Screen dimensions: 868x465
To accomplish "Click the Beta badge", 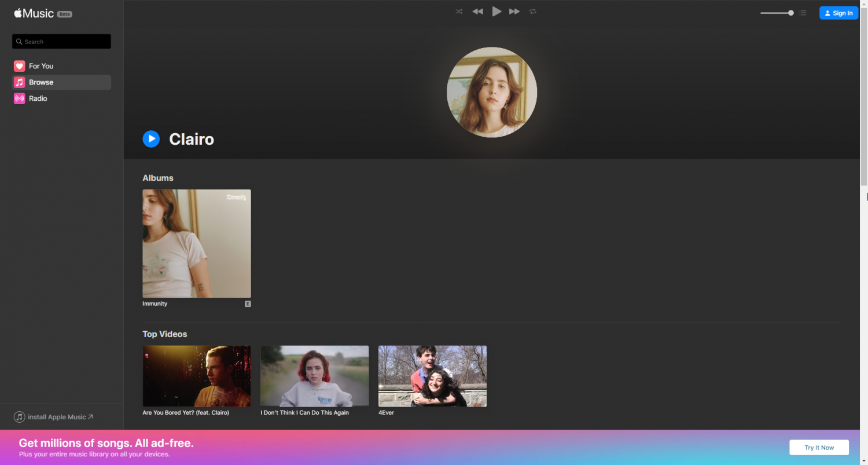I will point(65,14).
